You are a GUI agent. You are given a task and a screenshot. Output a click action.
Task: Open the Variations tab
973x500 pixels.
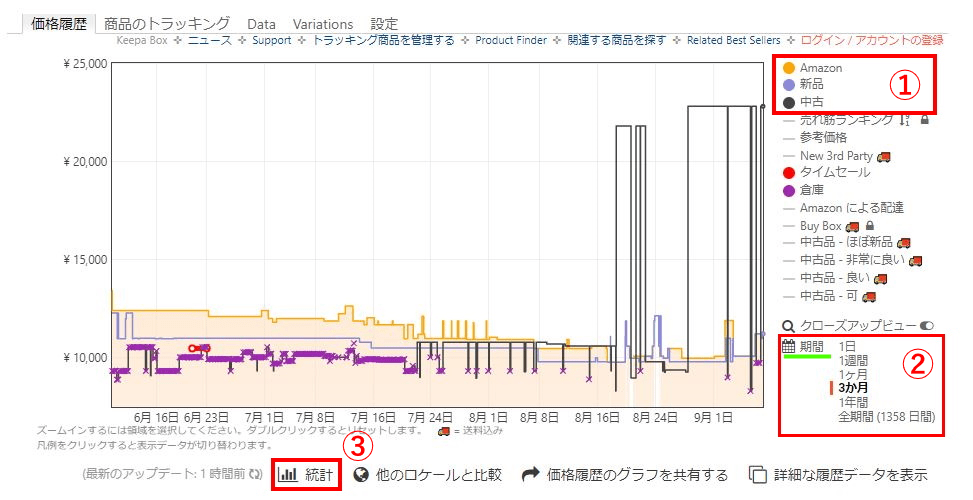coord(323,23)
